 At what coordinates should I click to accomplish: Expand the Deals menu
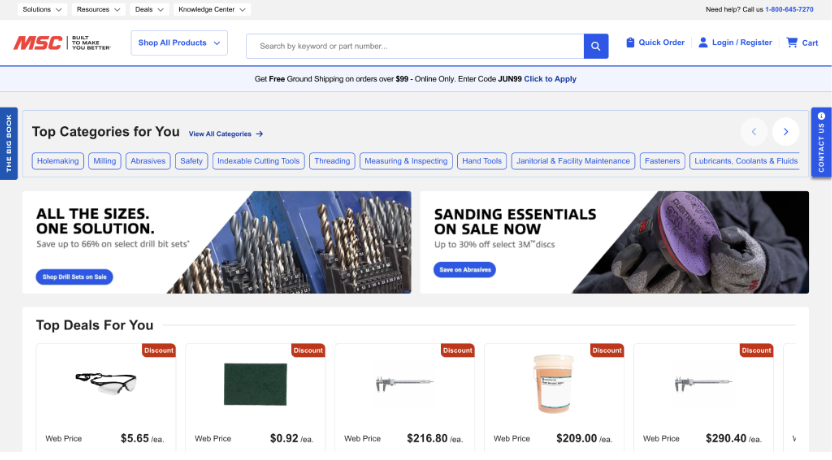(x=149, y=10)
